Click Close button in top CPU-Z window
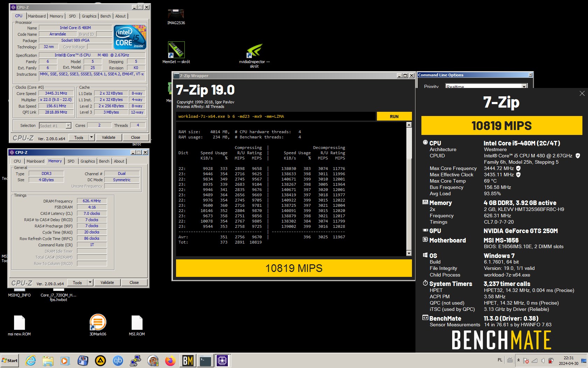Screen dimensions: 588x368 (x=135, y=137)
